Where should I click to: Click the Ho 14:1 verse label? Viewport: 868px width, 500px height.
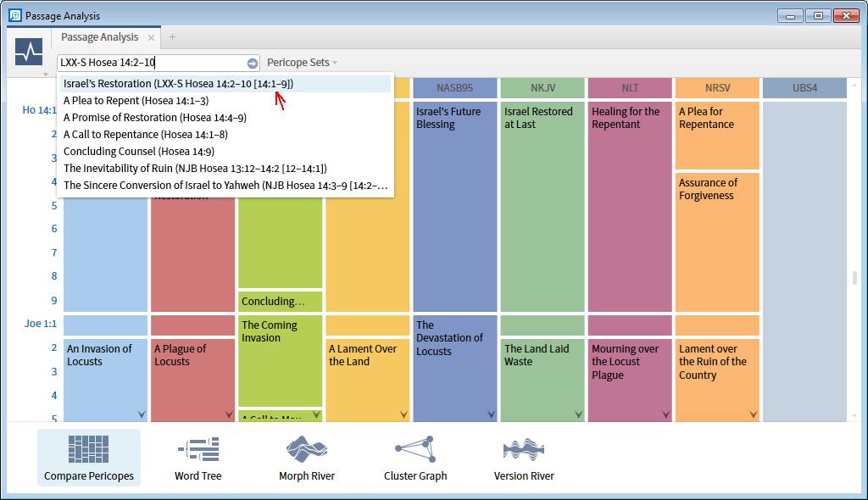pyautogui.click(x=39, y=110)
